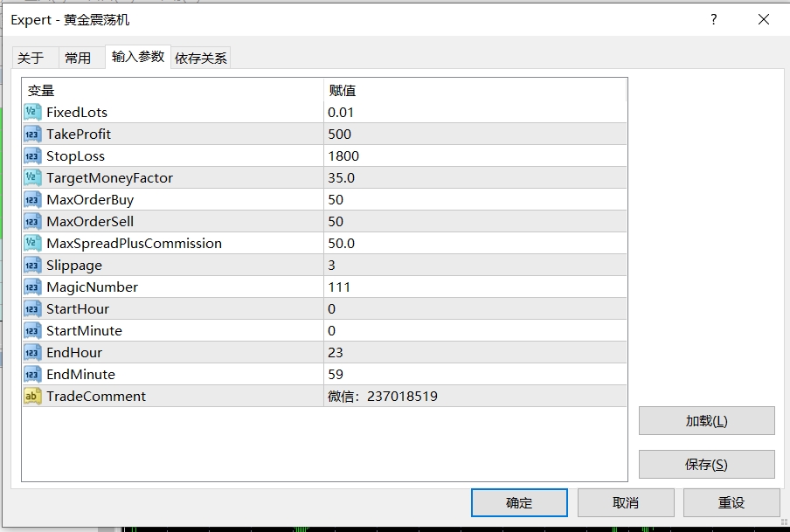Confirm settings with the 确定 button
Image resolution: width=790 pixels, height=532 pixels.
(519, 502)
